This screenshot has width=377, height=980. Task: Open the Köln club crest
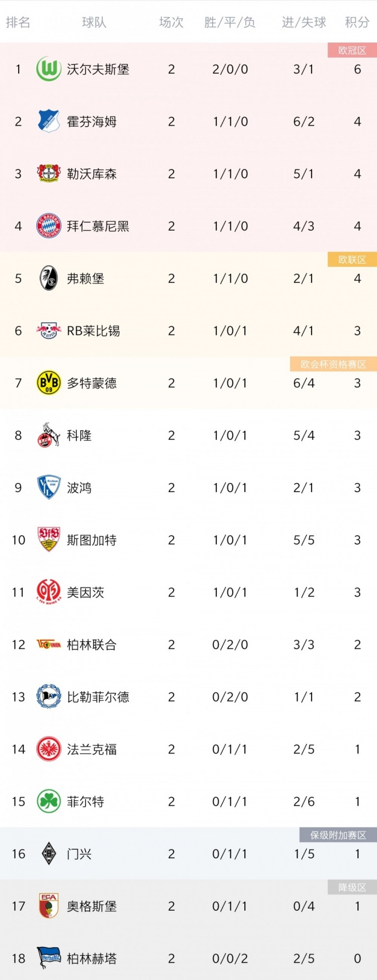click(x=49, y=435)
